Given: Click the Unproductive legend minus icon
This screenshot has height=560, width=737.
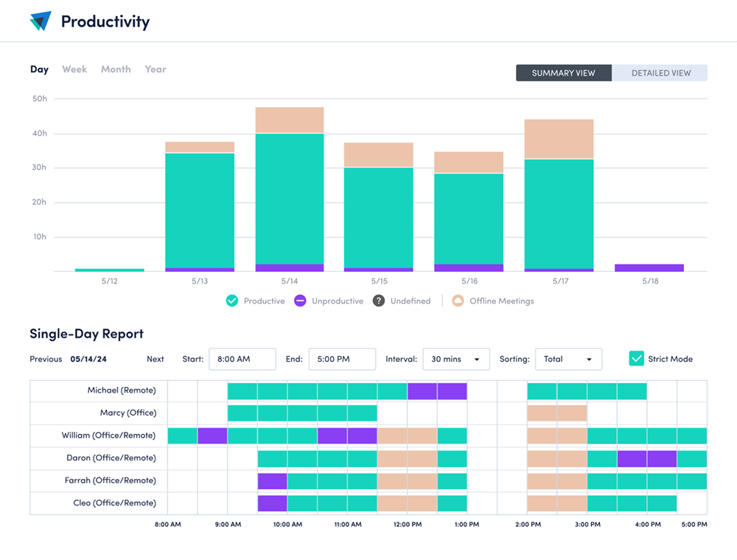Looking at the screenshot, I should coord(300,301).
